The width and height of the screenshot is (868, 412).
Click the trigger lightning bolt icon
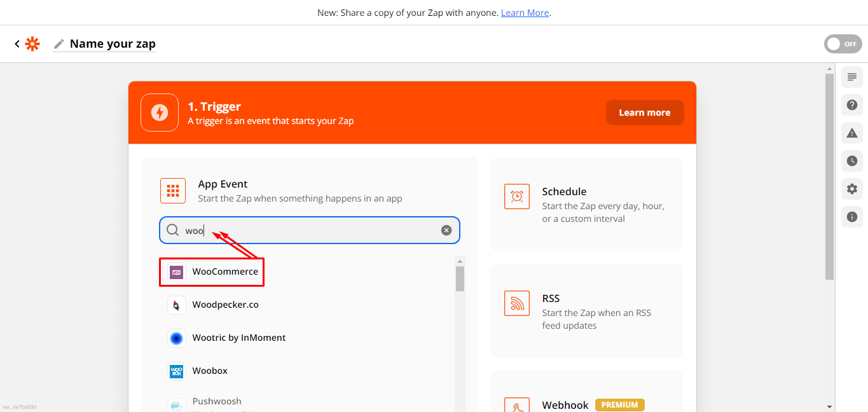click(x=160, y=112)
